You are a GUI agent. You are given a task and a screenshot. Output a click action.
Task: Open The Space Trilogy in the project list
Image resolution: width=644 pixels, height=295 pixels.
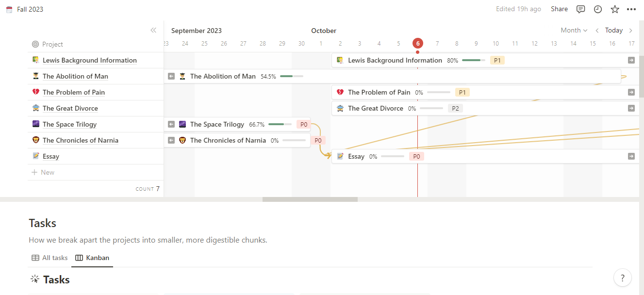pos(69,124)
